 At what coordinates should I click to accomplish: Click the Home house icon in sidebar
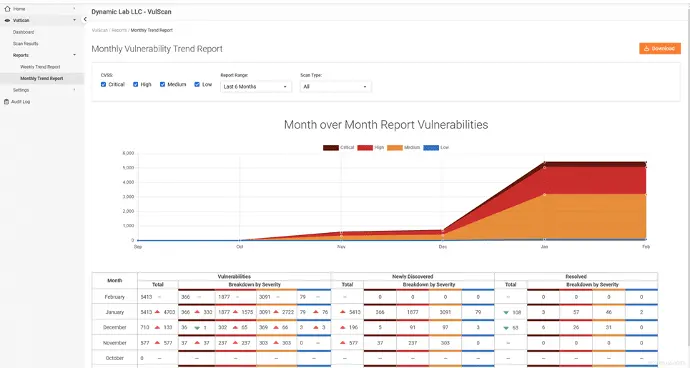[7, 9]
